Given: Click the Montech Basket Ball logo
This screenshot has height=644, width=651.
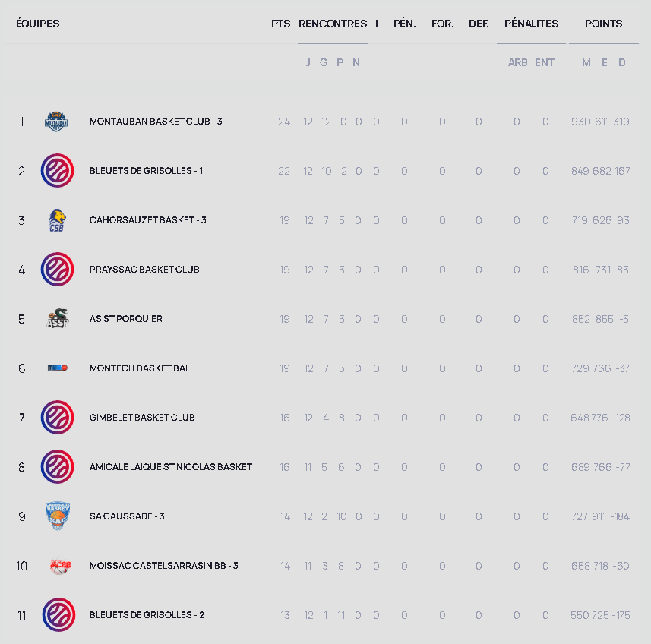Looking at the screenshot, I should 57,368.
